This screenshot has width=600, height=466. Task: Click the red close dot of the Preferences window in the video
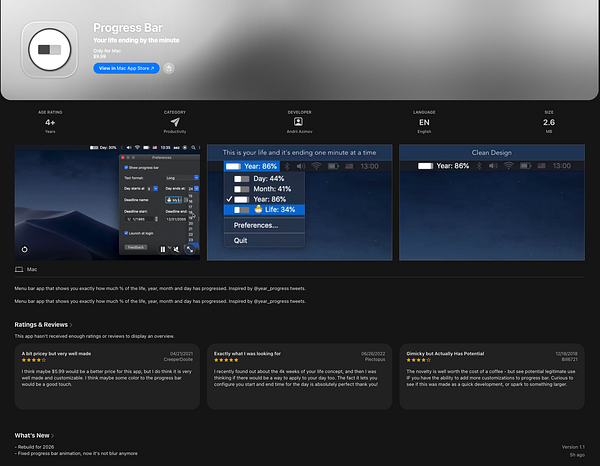123,157
